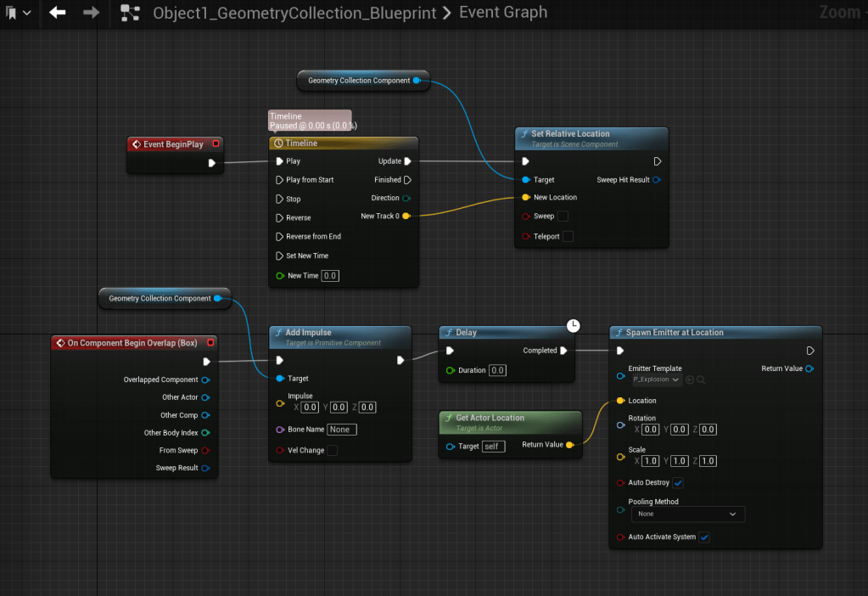Open the Pooling Method dropdown

point(688,514)
